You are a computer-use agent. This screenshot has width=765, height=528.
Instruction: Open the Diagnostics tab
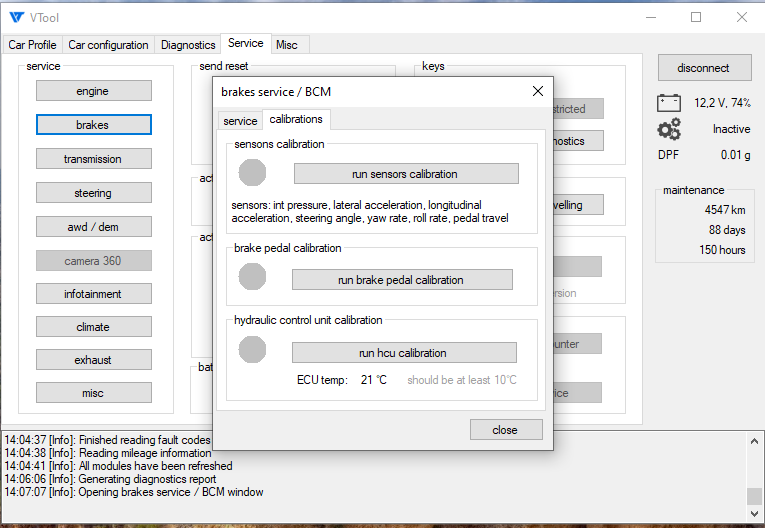(188, 45)
